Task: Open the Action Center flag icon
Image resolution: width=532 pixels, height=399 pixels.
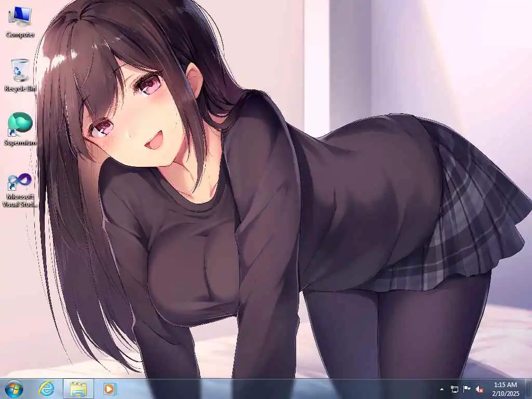Action: 467,389
